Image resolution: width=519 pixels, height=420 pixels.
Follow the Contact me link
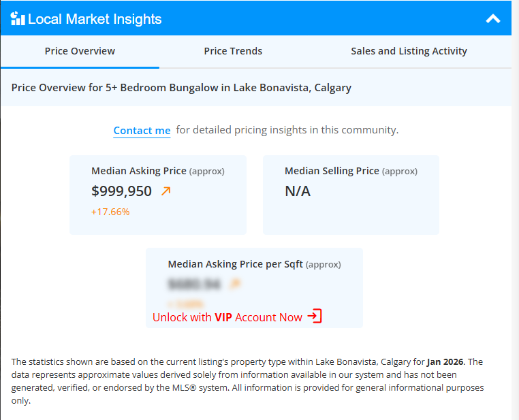[x=142, y=131]
